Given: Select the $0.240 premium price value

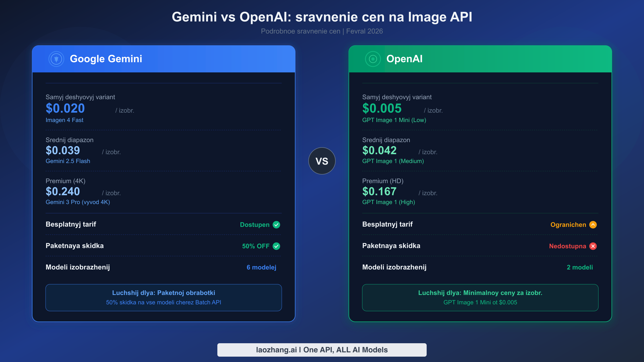Looking at the screenshot, I should (63, 191).
